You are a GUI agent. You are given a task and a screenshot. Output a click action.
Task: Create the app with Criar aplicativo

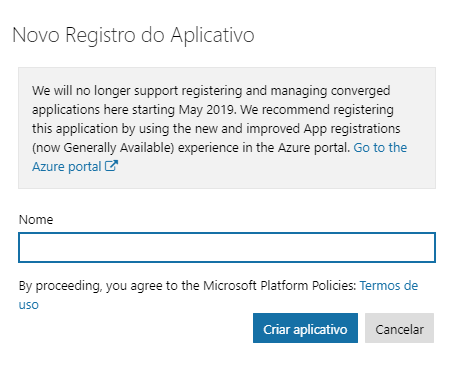(305, 328)
